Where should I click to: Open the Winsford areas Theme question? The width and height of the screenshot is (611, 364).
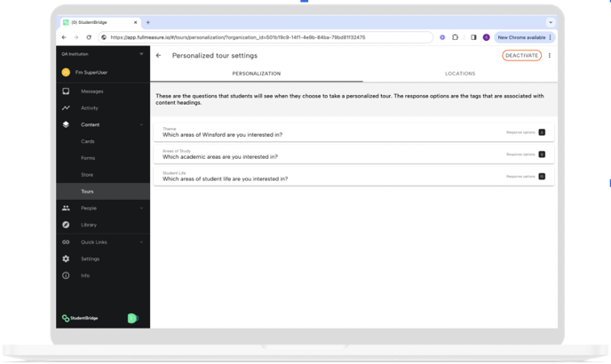coord(353,132)
